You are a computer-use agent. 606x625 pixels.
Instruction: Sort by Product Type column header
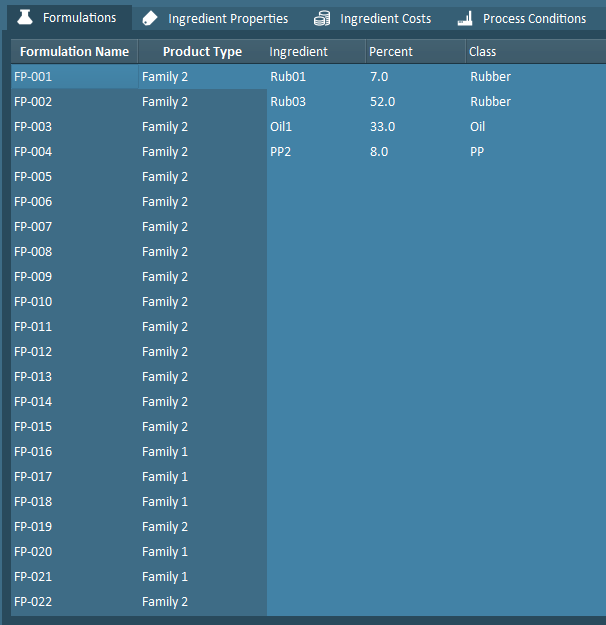pos(202,52)
